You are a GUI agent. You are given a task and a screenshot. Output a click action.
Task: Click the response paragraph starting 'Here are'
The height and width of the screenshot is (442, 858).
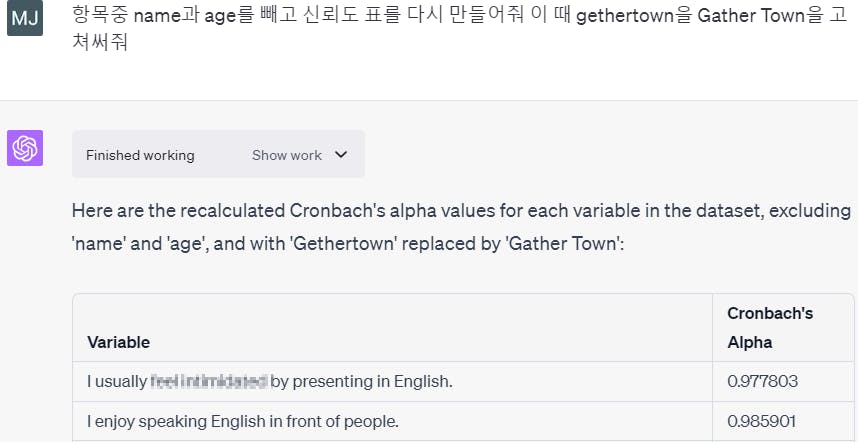[x=460, y=226]
